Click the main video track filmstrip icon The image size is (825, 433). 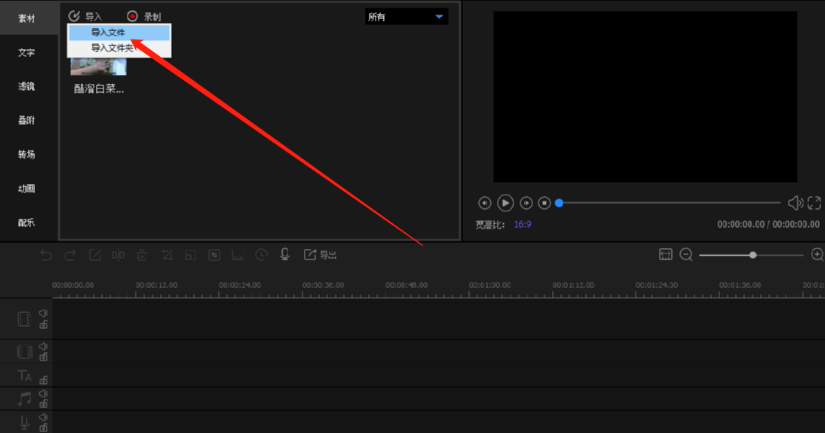24,319
